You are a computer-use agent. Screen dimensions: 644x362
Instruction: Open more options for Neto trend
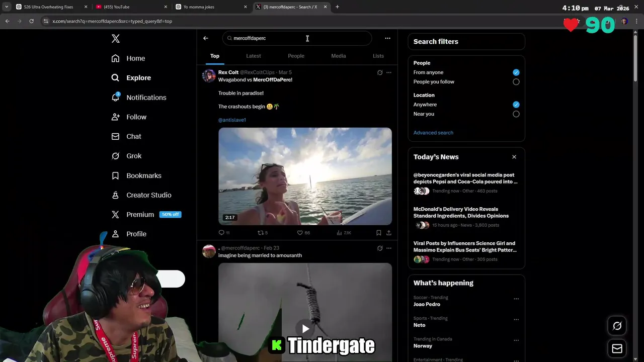516,320
